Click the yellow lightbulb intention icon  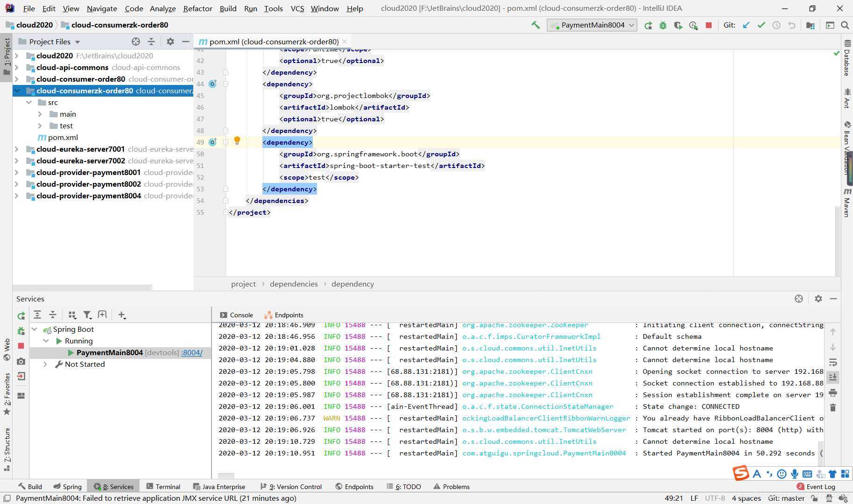coord(237,140)
